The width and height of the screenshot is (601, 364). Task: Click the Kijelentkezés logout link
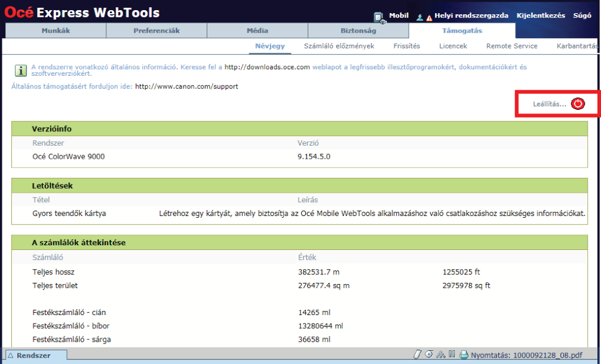click(541, 16)
